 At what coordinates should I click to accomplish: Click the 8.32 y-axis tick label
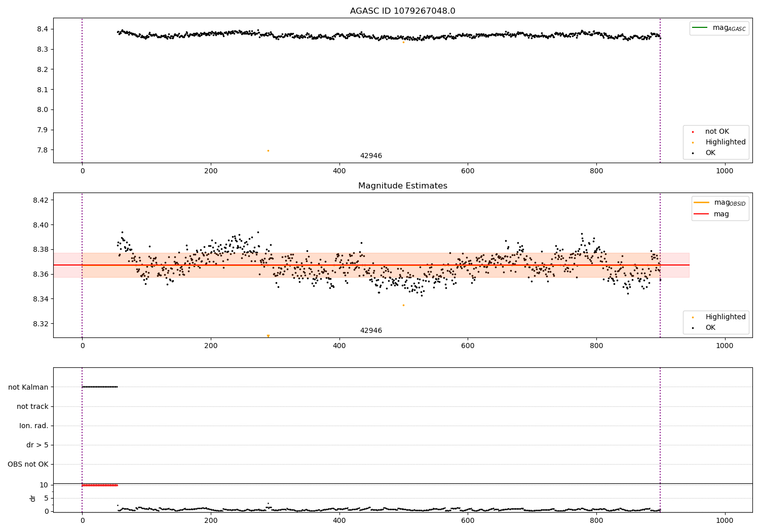[41, 324]
